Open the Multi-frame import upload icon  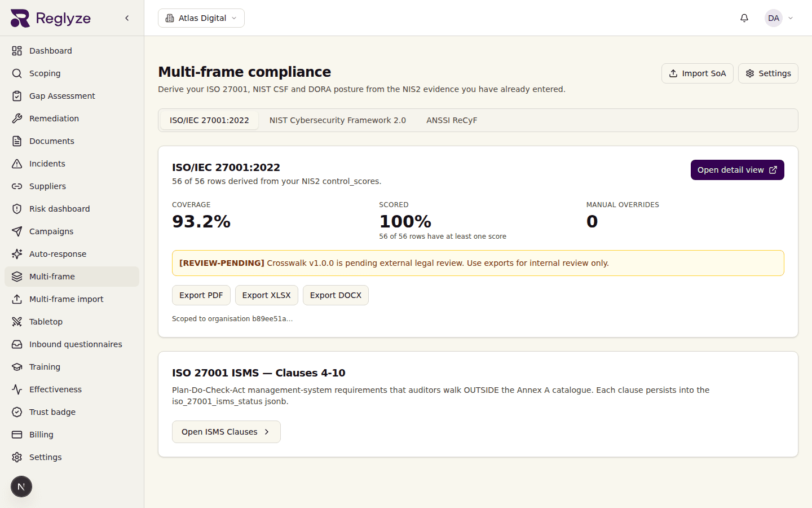pyautogui.click(x=17, y=299)
